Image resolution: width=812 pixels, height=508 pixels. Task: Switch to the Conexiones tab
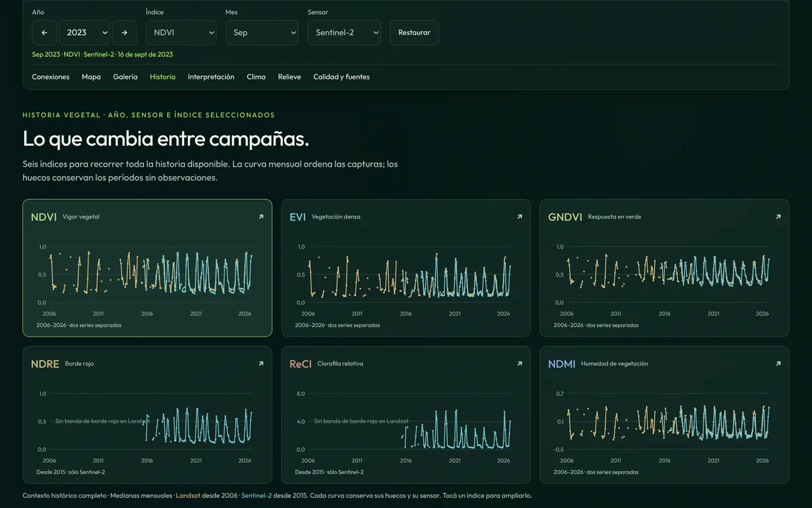51,77
